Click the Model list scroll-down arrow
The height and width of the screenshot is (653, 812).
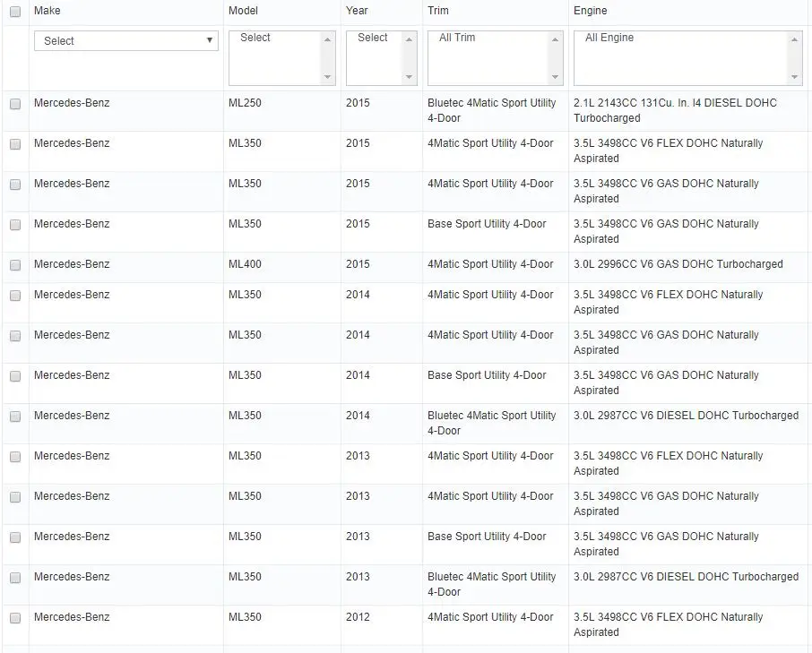(x=327, y=77)
